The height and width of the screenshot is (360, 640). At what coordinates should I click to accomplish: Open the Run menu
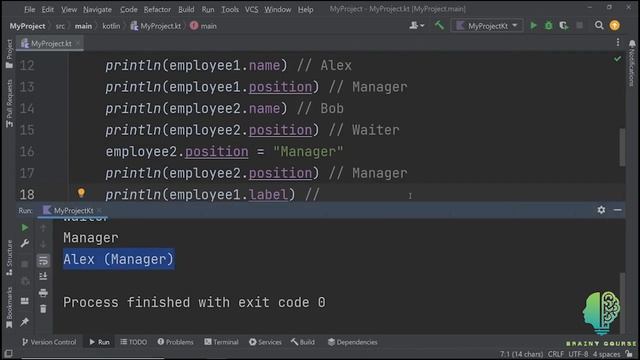(208, 9)
